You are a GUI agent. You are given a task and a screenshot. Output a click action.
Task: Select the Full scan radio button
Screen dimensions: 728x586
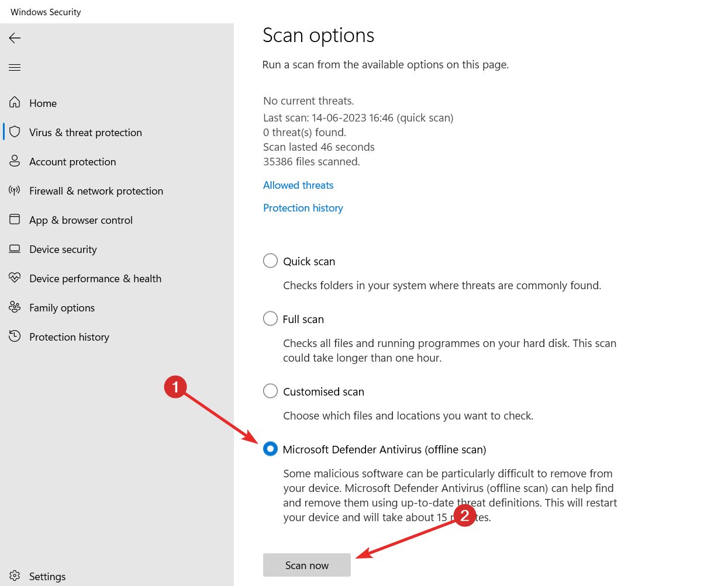coord(270,318)
